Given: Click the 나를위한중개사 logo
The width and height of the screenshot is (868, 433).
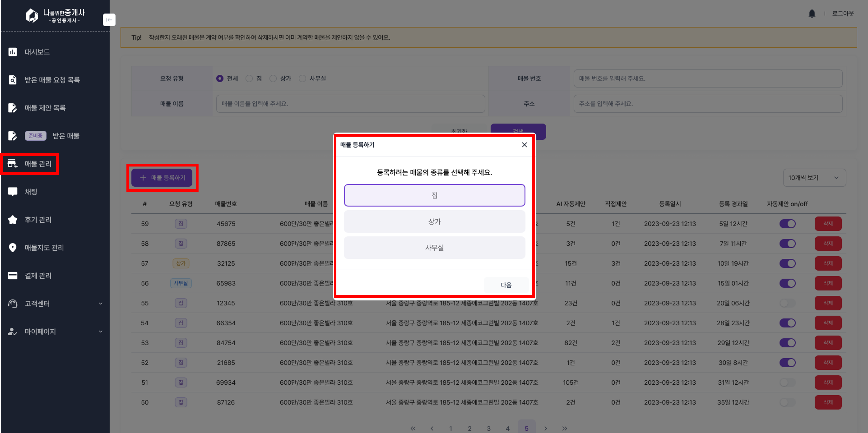Looking at the screenshot, I should click(56, 16).
